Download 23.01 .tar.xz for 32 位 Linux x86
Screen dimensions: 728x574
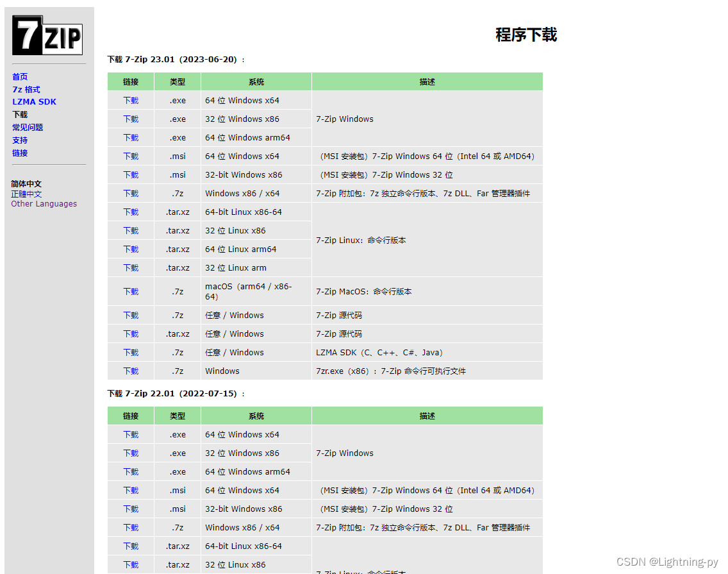(x=131, y=230)
